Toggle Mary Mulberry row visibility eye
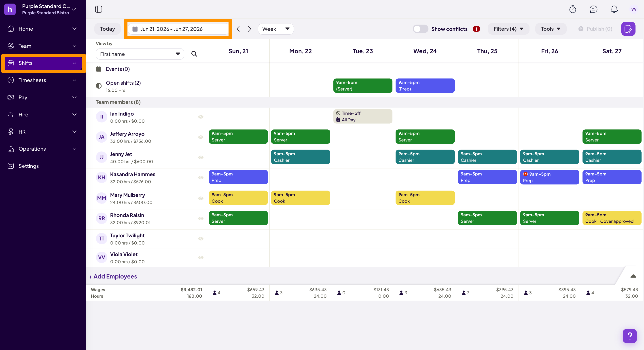The image size is (644, 350). [x=201, y=198]
